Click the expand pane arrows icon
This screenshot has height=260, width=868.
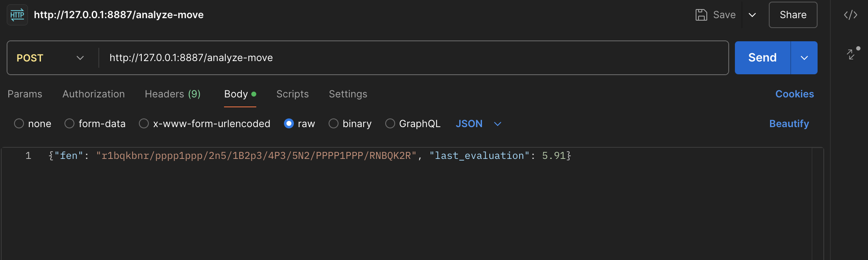[x=851, y=54]
